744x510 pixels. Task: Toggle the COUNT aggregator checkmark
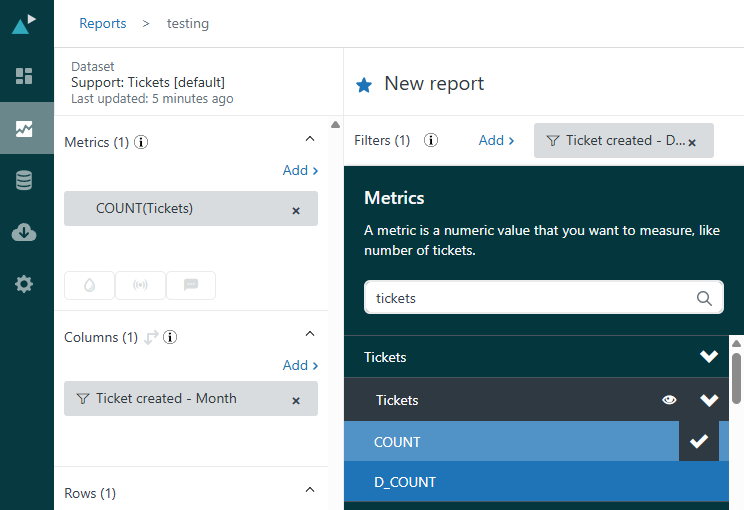(699, 441)
